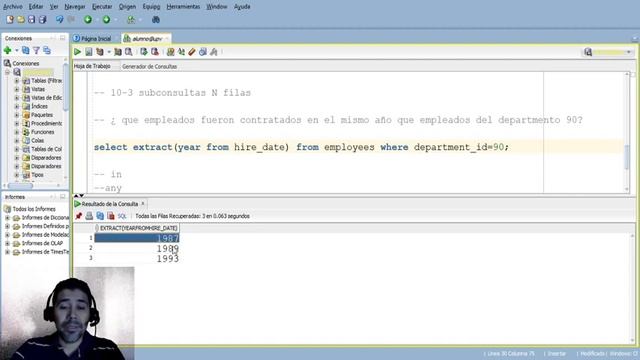Click the unshared SQL worksheet icon
Image resolution: width=640 pixels, height=360 pixels.
click(x=171, y=52)
